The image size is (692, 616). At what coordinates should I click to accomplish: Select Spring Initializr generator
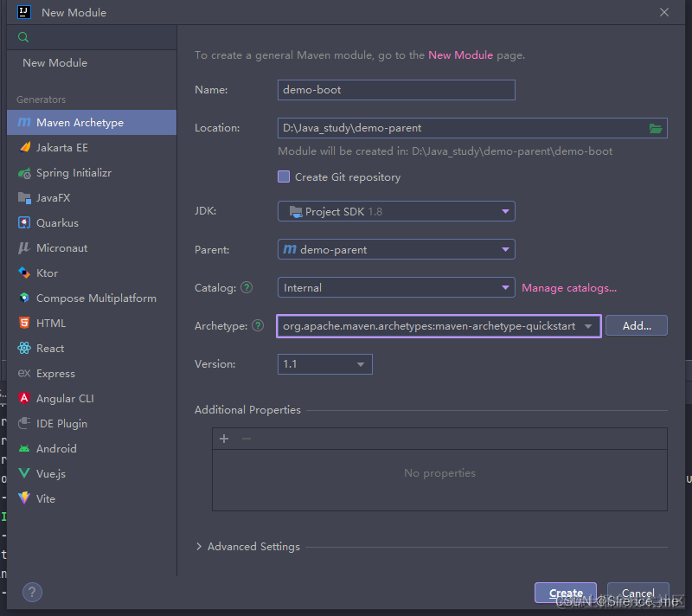[x=92, y=173]
